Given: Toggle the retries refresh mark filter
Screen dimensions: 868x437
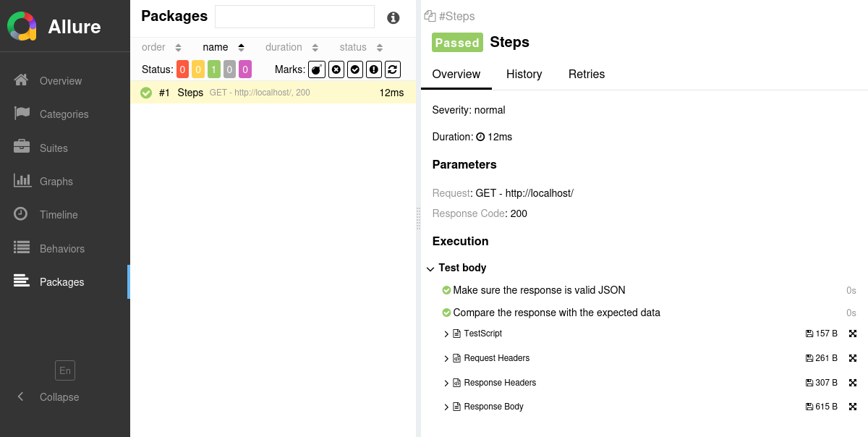Looking at the screenshot, I should [x=393, y=69].
